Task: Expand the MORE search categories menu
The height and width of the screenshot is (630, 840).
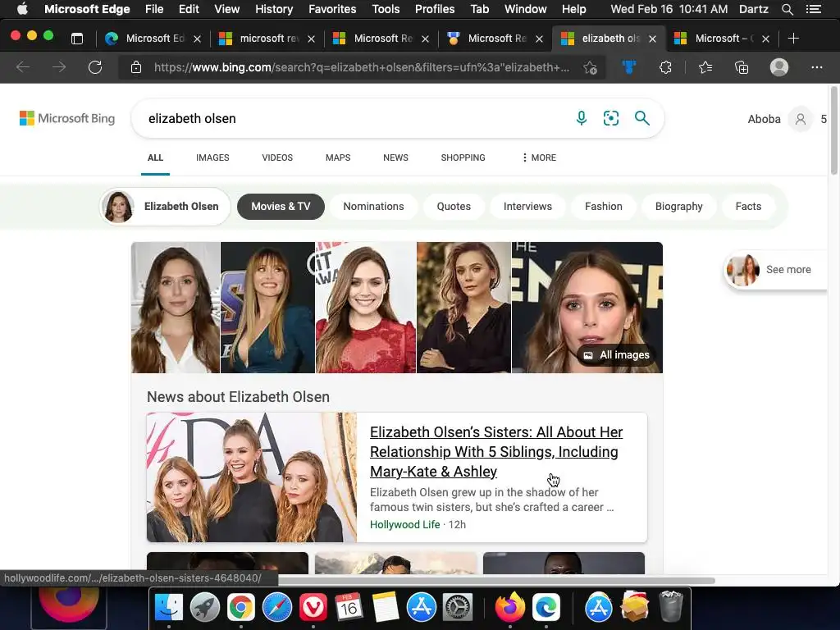Action: click(539, 157)
